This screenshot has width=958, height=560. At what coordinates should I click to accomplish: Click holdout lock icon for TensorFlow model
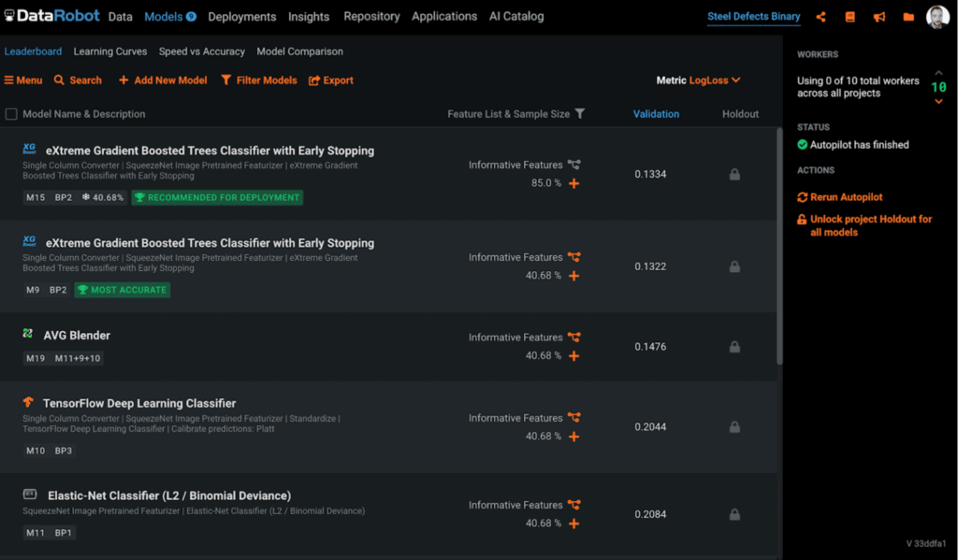coord(734,427)
